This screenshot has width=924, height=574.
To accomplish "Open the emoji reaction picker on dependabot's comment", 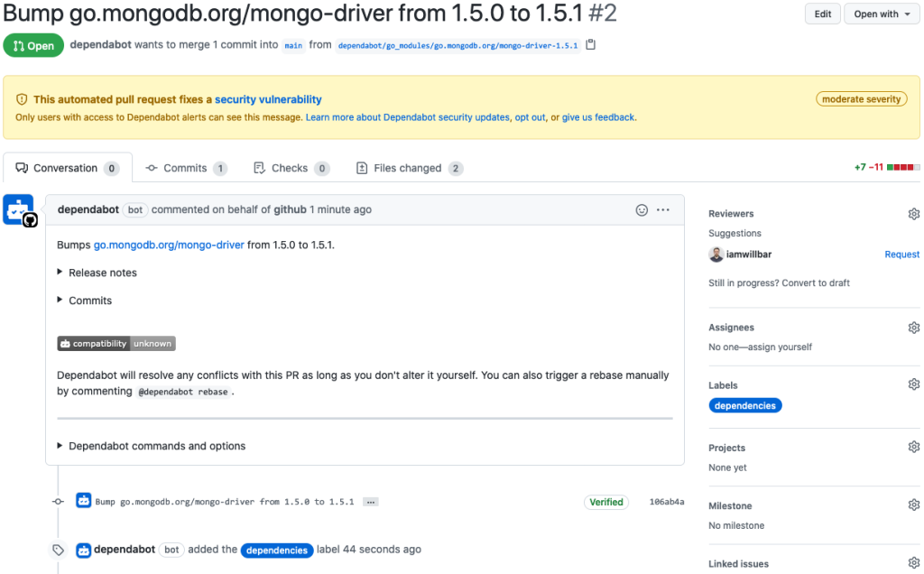I will coord(641,209).
